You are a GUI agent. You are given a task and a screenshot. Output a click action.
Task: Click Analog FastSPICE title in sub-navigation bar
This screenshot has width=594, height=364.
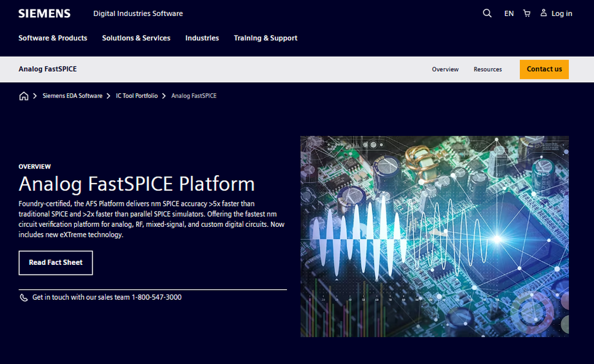(48, 69)
